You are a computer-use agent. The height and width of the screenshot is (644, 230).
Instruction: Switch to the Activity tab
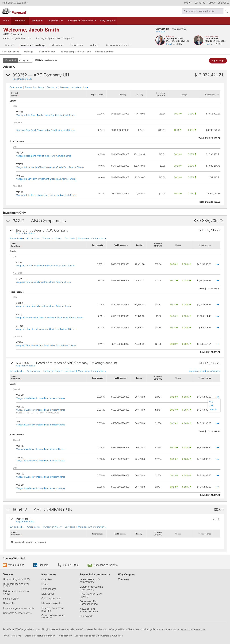tap(94, 45)
